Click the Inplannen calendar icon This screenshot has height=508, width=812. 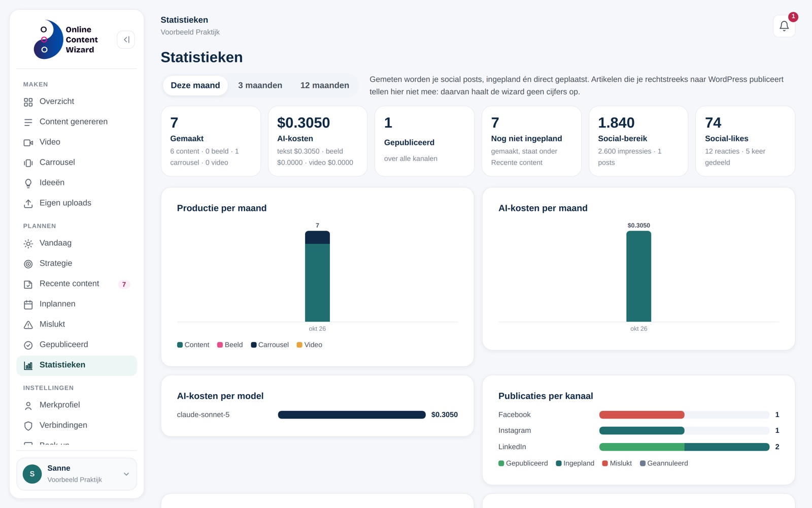[28, 305]
